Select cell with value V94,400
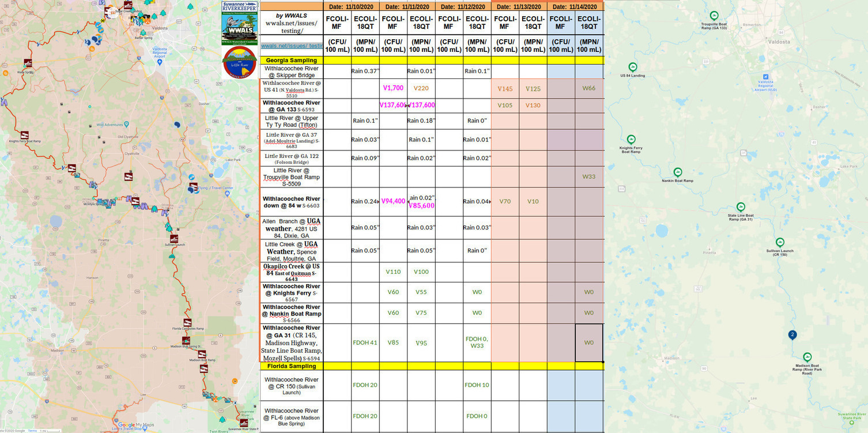Viewport: 868px width, 433px height. 393,201
